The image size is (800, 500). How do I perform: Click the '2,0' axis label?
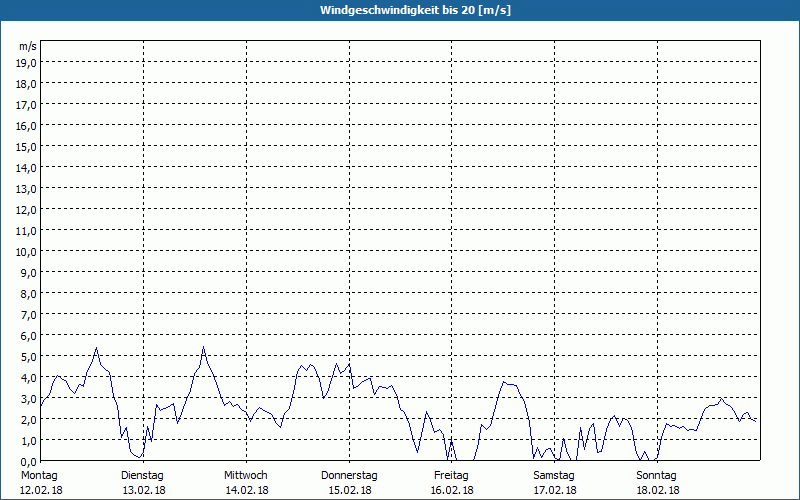29,419
